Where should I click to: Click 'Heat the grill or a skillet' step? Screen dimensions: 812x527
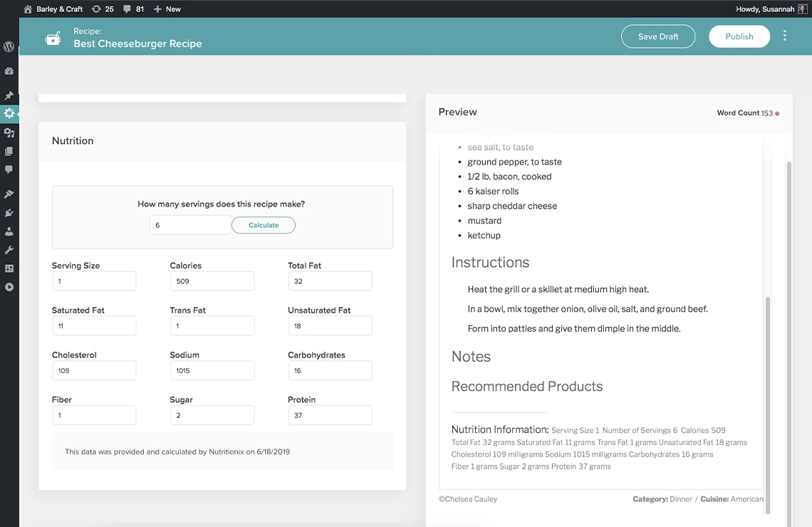pyautogui.click(x=558, y=289)
